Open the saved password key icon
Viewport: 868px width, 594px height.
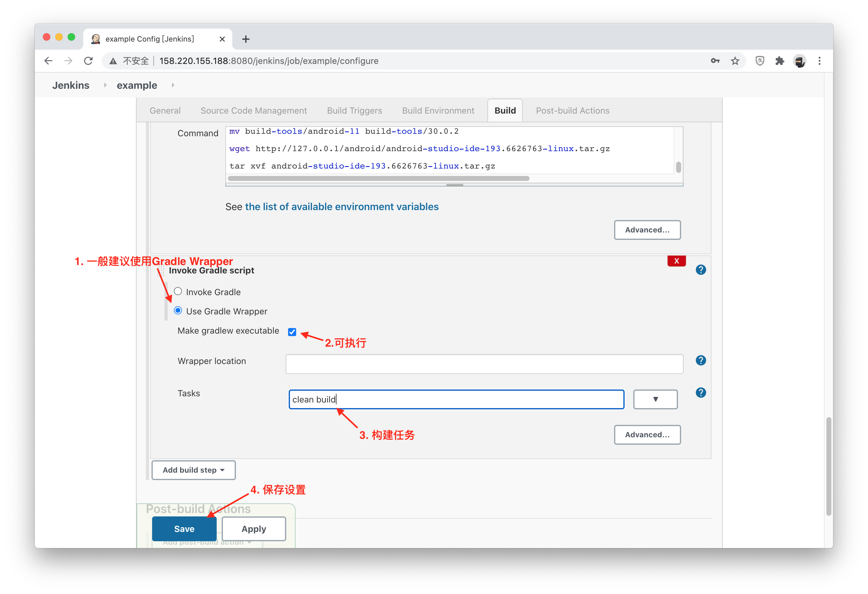715,61
